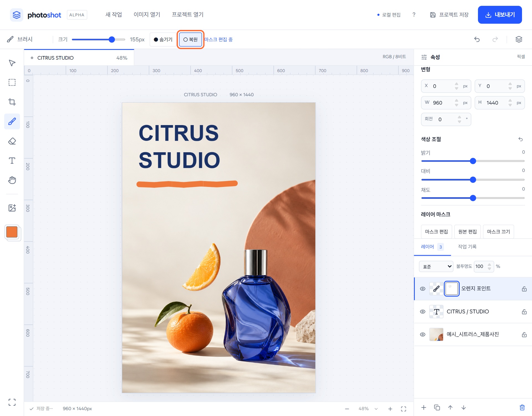
Task: Select the Hand pan tool
Action: 12,180
